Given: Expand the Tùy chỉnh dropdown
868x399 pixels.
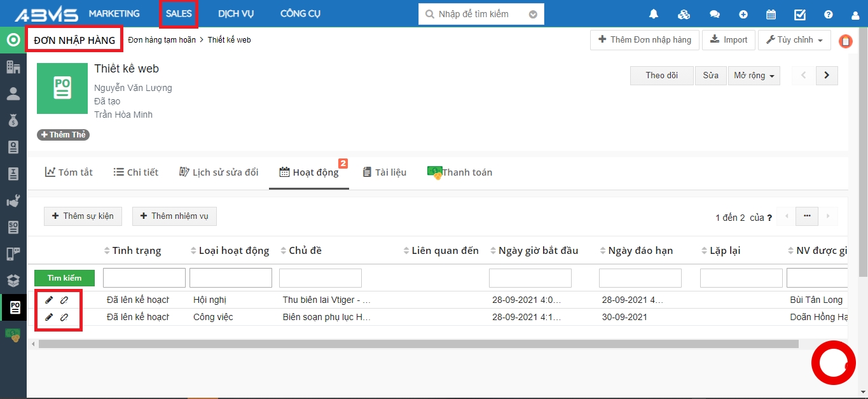Looking at the screenshot, I should (794, 40).
